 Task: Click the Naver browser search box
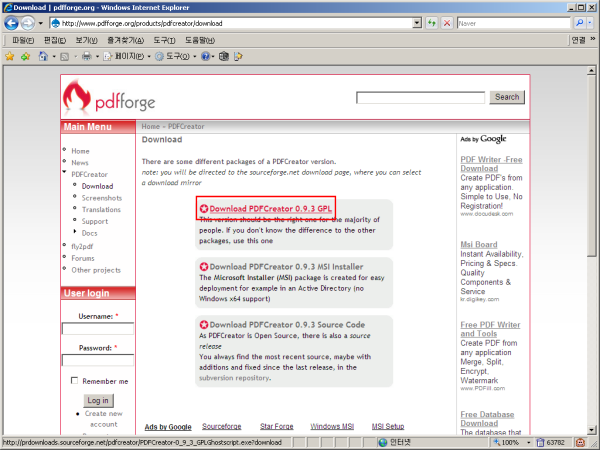coord(514,23)
